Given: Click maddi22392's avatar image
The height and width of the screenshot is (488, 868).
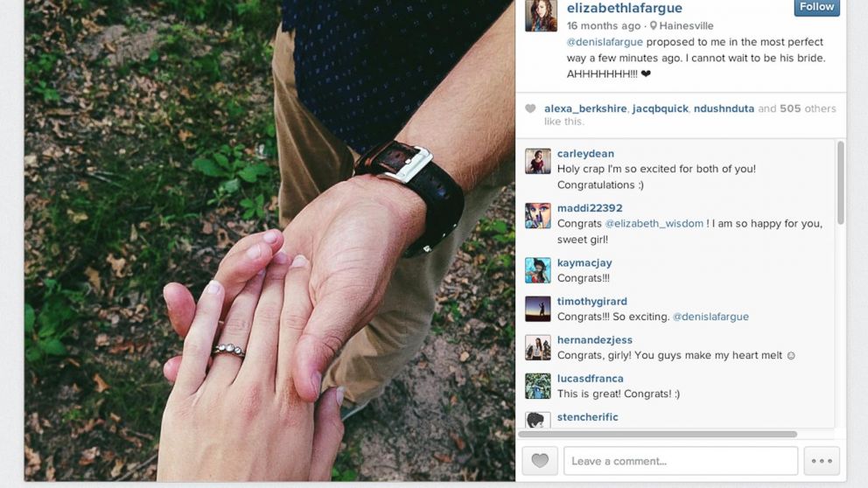Looking at the screenshot, I should point(537,216).
